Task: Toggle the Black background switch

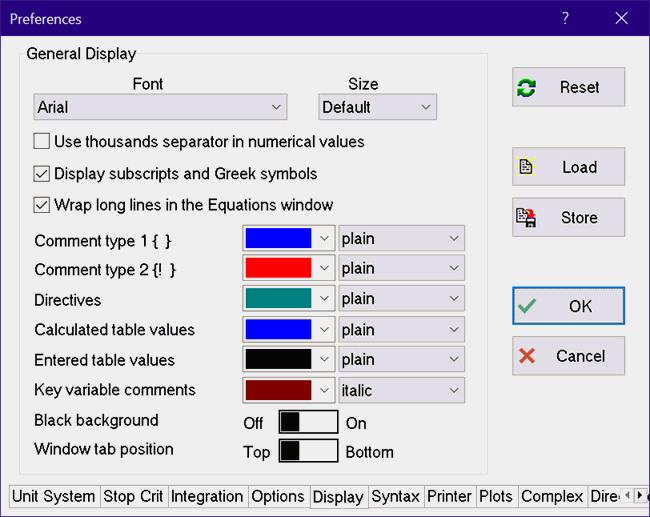Action: coord(308,422)
